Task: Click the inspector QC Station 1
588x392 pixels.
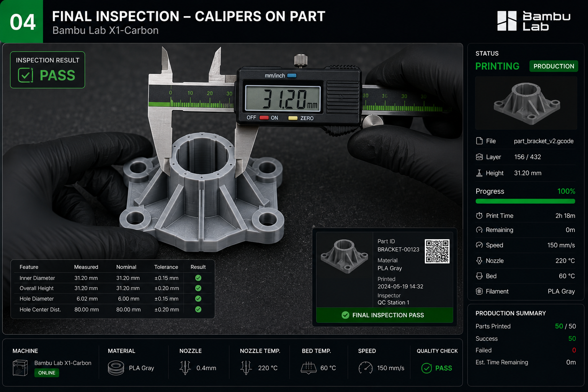Action: click(393, 302)
